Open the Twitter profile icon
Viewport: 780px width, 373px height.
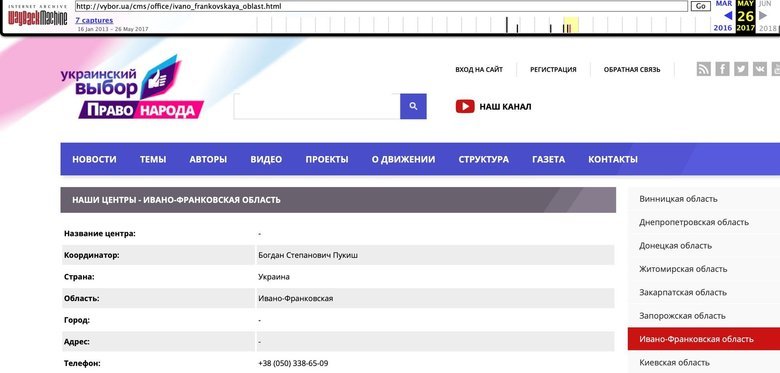(741, 69)
